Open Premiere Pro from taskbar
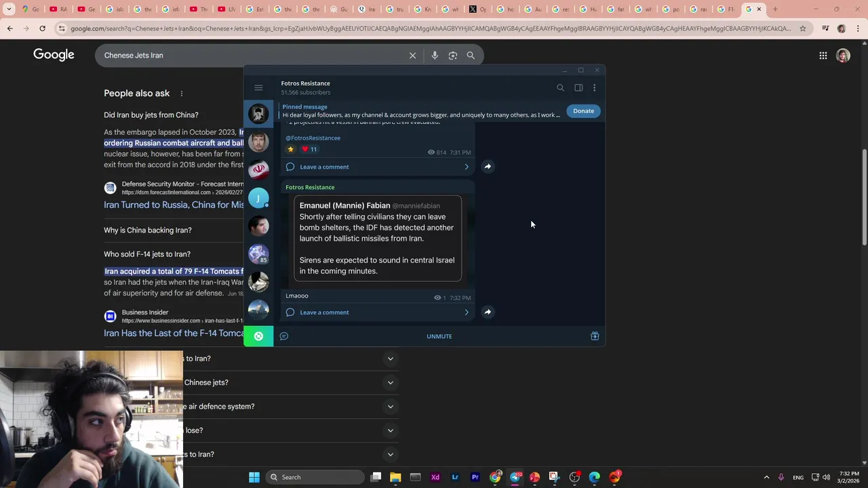 click(x=475, y=477)
